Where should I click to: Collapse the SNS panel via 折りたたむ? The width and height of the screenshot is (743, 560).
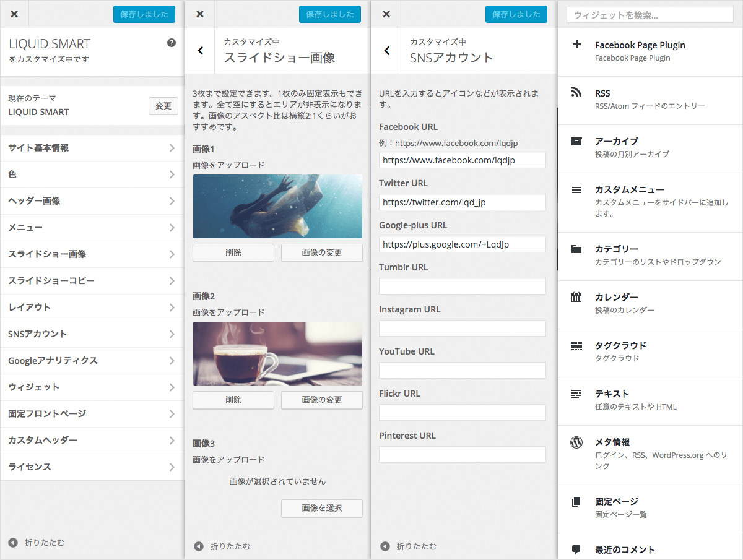coord(409,546)
